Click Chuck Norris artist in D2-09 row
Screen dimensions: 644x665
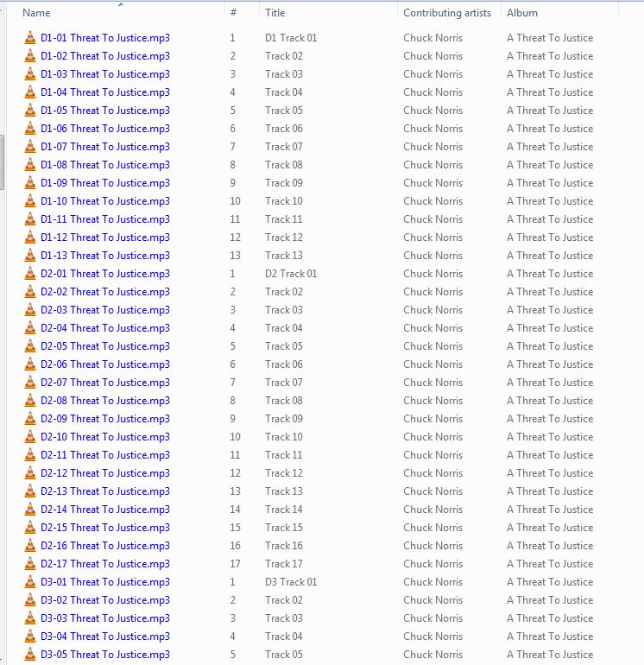pyautogui.click(x=432, y=419)
